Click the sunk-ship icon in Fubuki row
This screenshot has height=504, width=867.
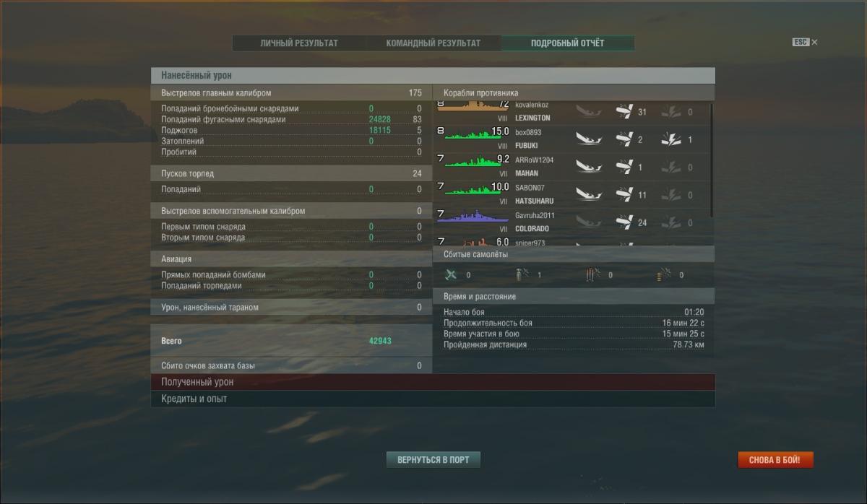[x=590, y=139]
